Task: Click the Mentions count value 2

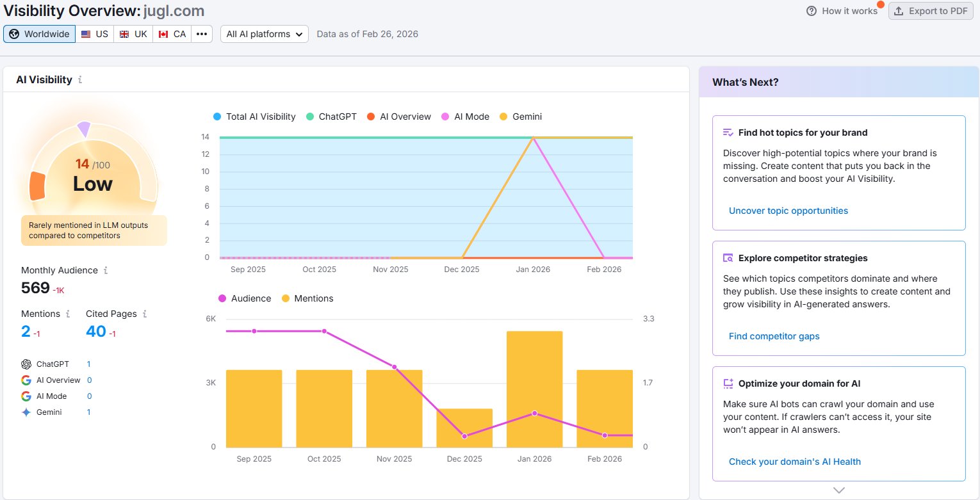Action: tap(26, 331)
